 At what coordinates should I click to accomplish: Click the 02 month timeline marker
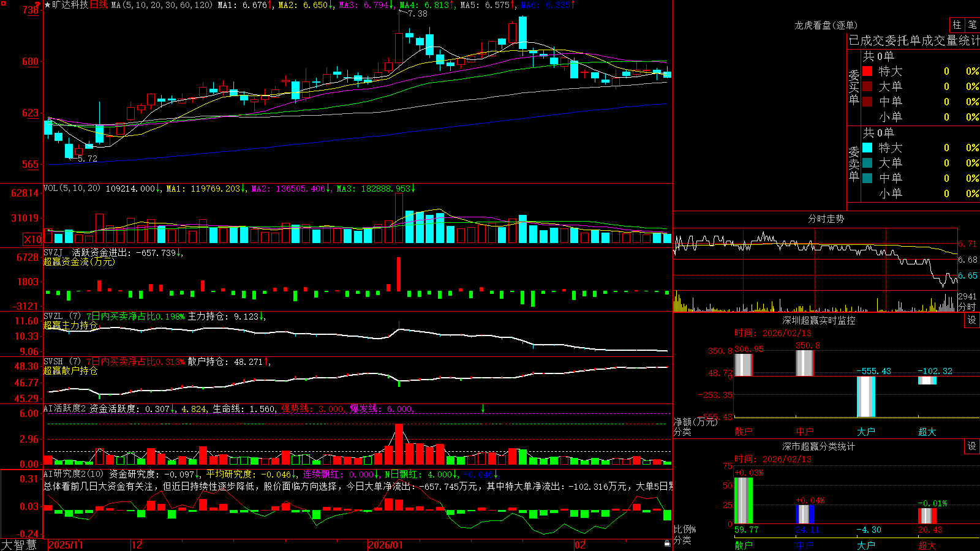tap(579, 545)
